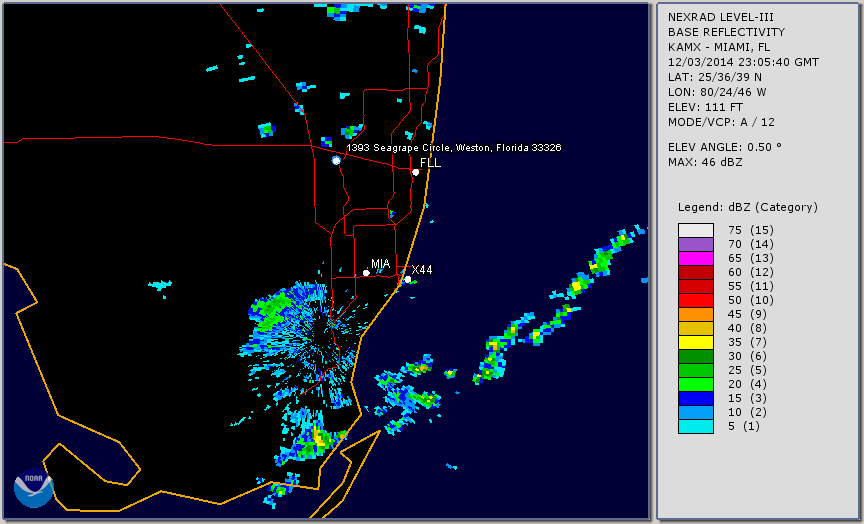Select the 15 dBZ blue legend swatch

[696, 398]
